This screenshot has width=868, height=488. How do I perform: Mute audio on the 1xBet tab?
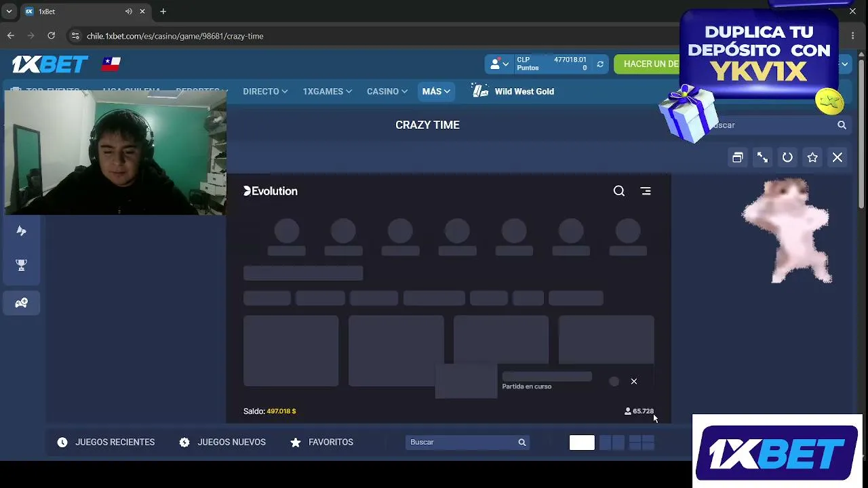pyautogui.click(x=128, y=12)
